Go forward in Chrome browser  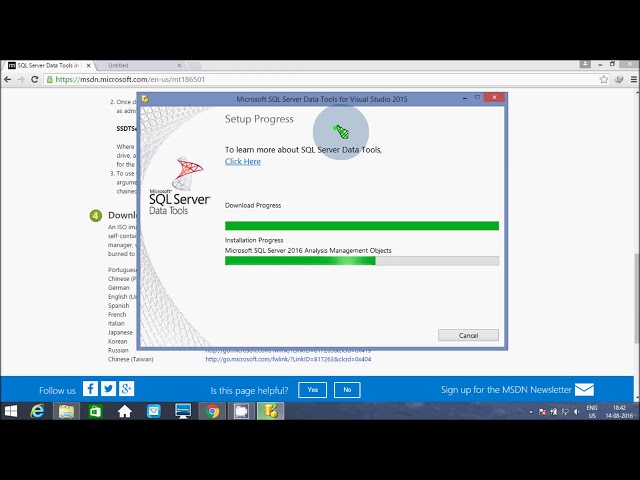[21, 79]
